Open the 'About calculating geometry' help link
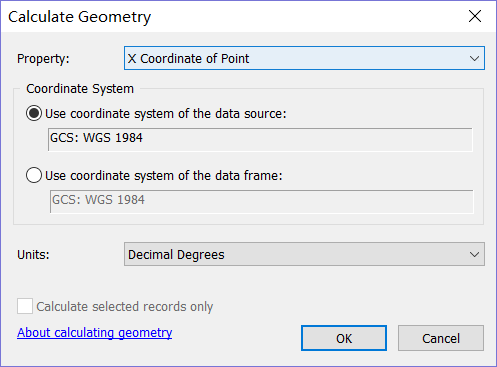Viewport: 497px width, 367px height. point(95,333)
